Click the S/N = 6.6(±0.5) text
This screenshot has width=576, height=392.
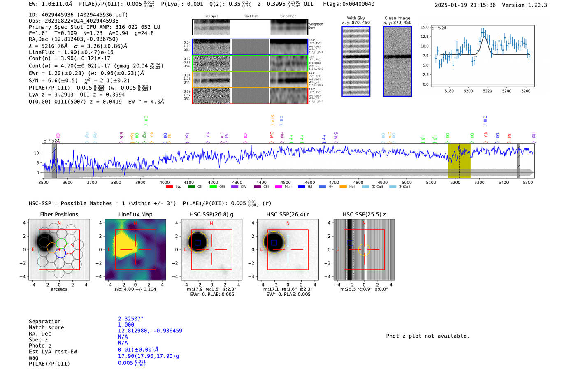(53, 81)
